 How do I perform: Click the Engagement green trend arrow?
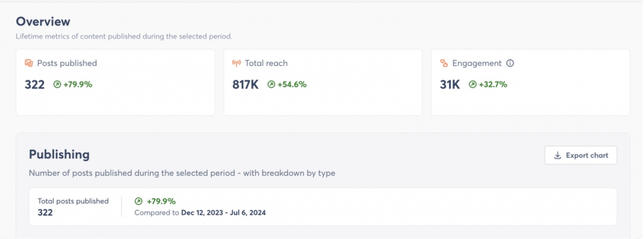472,84
